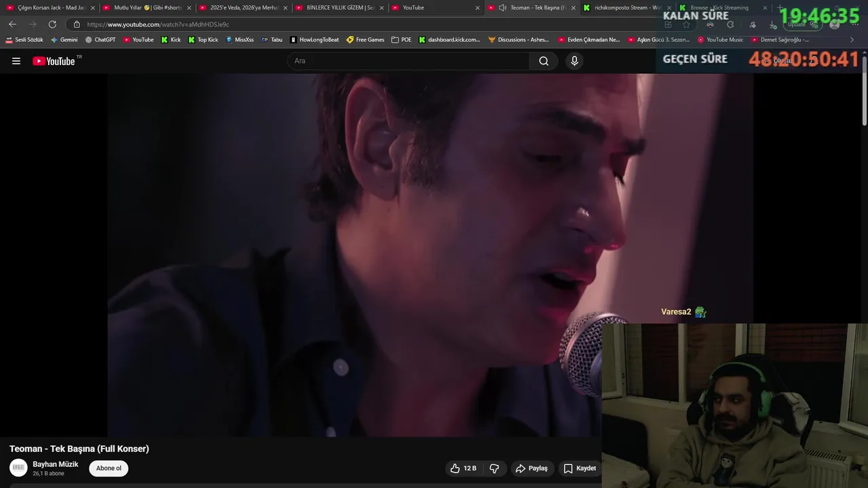
Task: Click into the Ara search field
Action: 409,61
